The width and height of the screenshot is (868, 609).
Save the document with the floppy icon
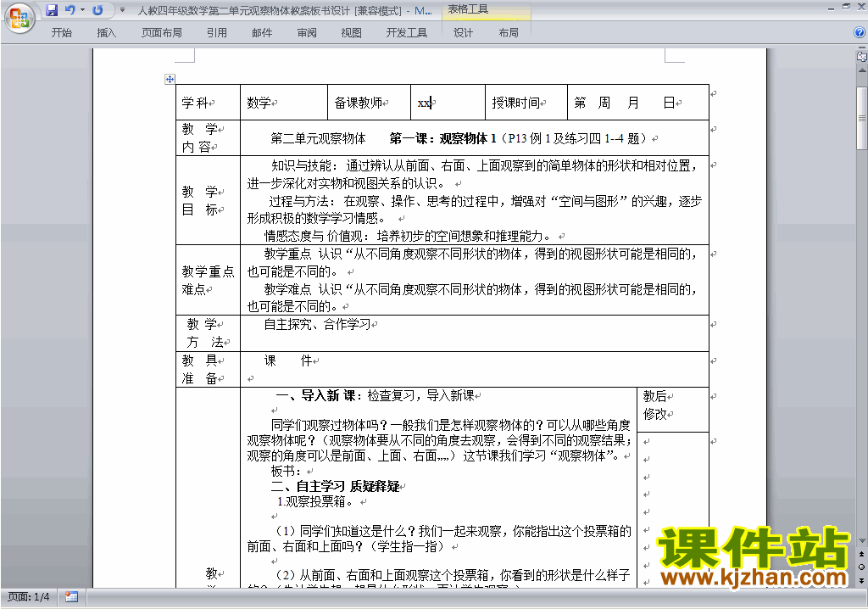[52, 10]
